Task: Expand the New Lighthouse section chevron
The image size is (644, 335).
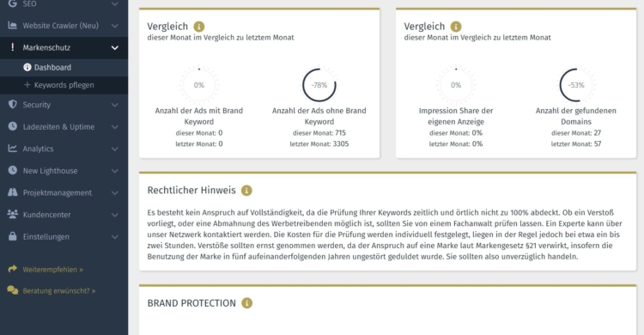Action: point(115,171)
